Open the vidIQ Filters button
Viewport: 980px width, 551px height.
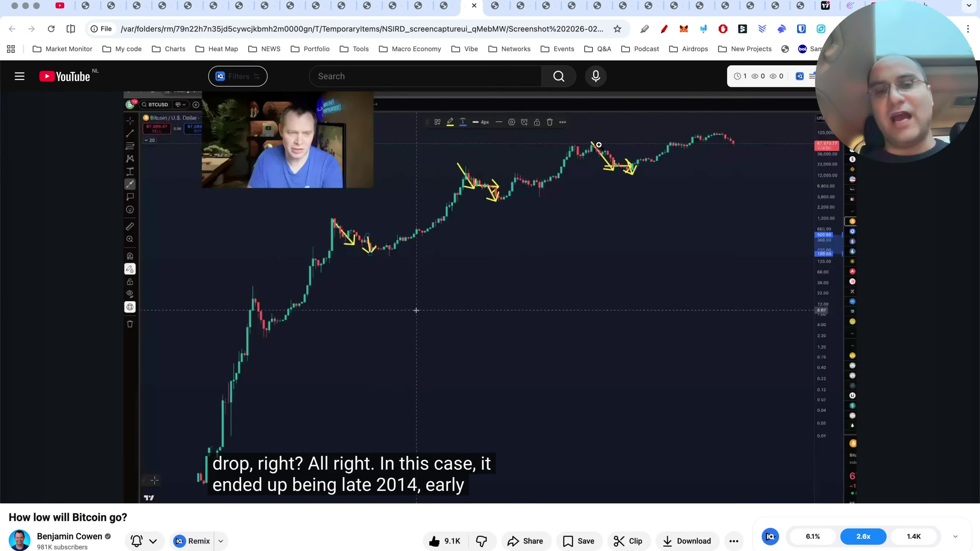(x=238, y=77)
